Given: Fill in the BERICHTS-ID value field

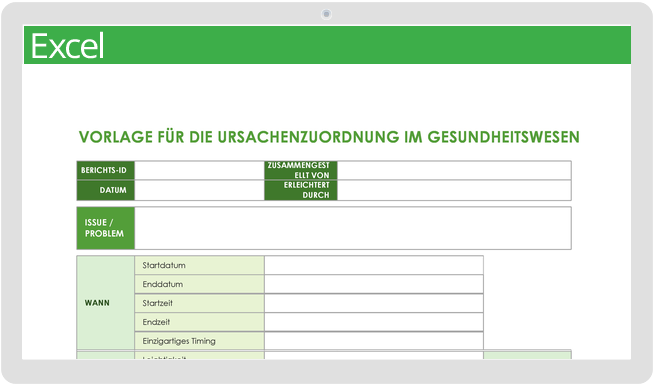Looking at the screenshot, I should tap(199, 171).
